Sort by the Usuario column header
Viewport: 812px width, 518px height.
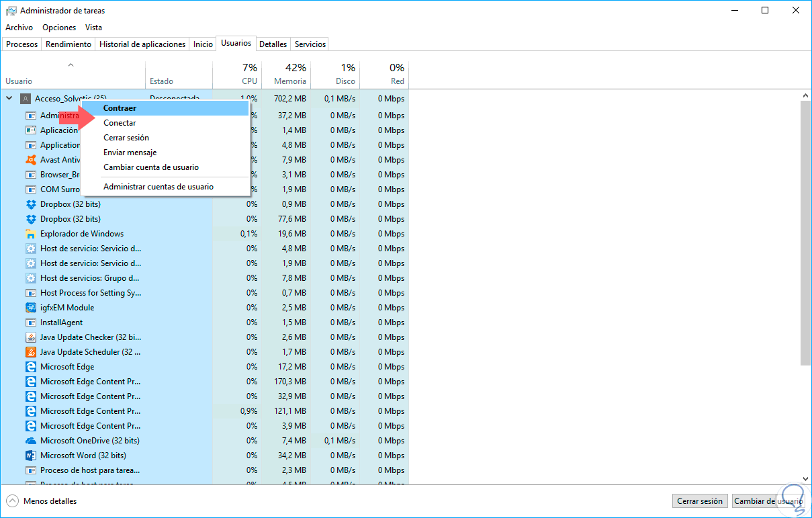pyautogui.click(x=73, y=75)
